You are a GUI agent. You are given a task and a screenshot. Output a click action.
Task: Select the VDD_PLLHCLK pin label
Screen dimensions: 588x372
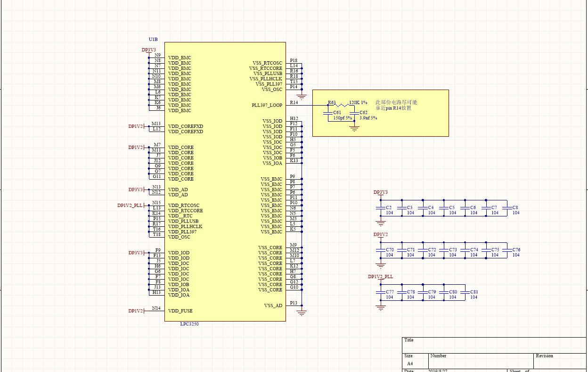click(185, 226)
